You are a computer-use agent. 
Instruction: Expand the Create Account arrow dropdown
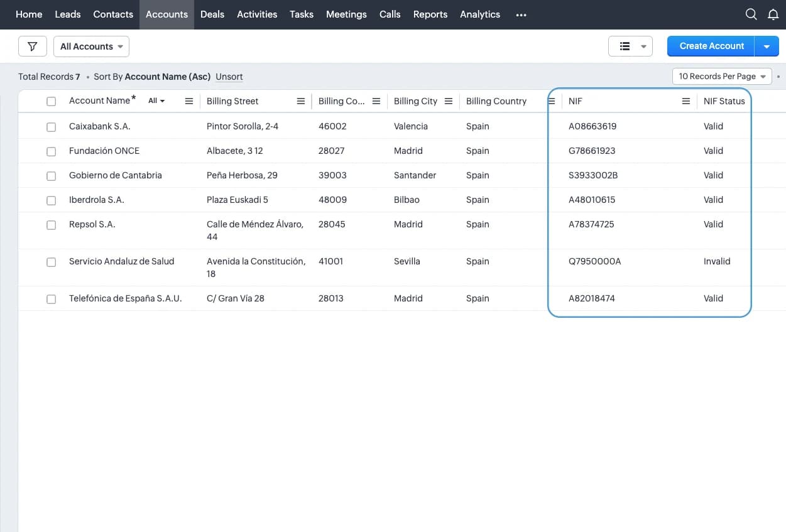pos(767,46)
